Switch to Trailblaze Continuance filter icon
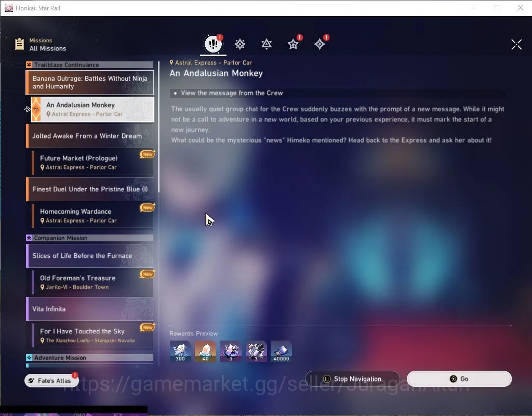This screenshot has width=532, height=416. [x=267, y=44]
